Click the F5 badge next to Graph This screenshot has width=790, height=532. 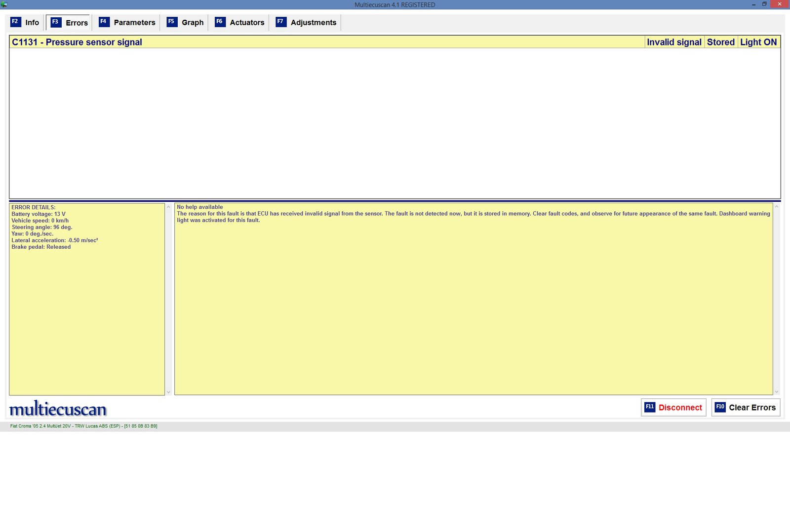tap(171, 22)
